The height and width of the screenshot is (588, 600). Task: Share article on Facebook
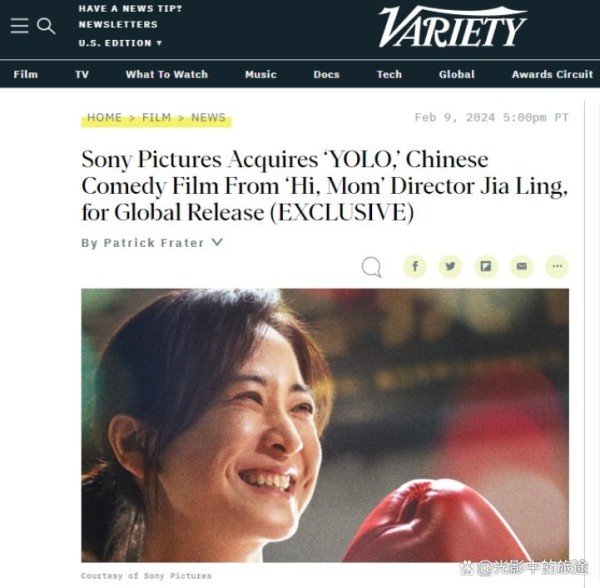point(415,266)
